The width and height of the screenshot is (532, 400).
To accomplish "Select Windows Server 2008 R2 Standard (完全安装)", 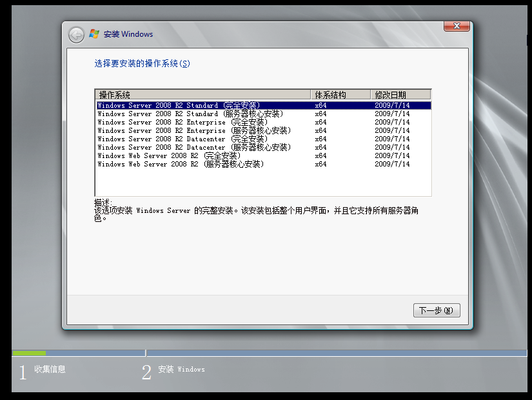I will pyautogui.click(x=180, y=105).
